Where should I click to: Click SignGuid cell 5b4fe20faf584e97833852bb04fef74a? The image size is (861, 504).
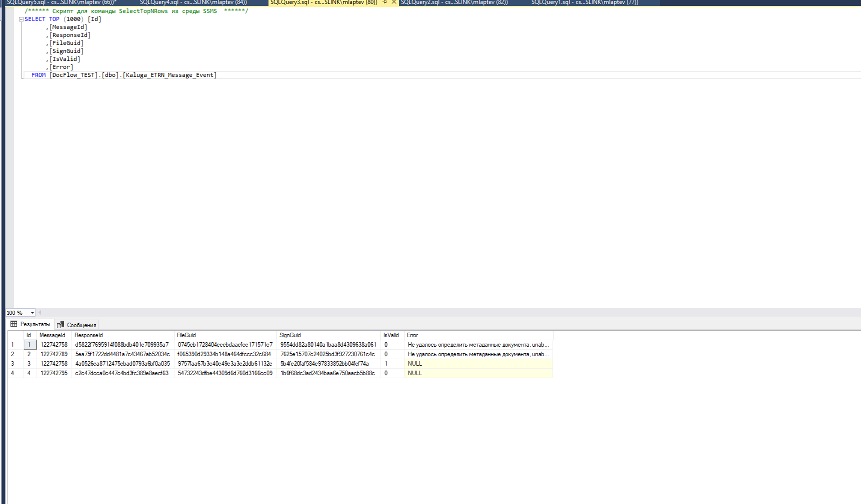pos(328,364)
